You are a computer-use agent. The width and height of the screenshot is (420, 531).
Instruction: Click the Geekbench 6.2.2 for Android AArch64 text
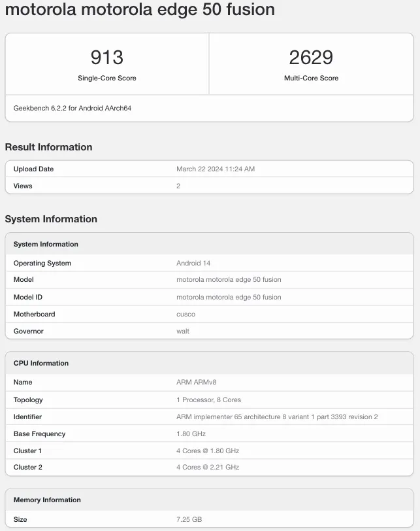click(x=73, y=108)
